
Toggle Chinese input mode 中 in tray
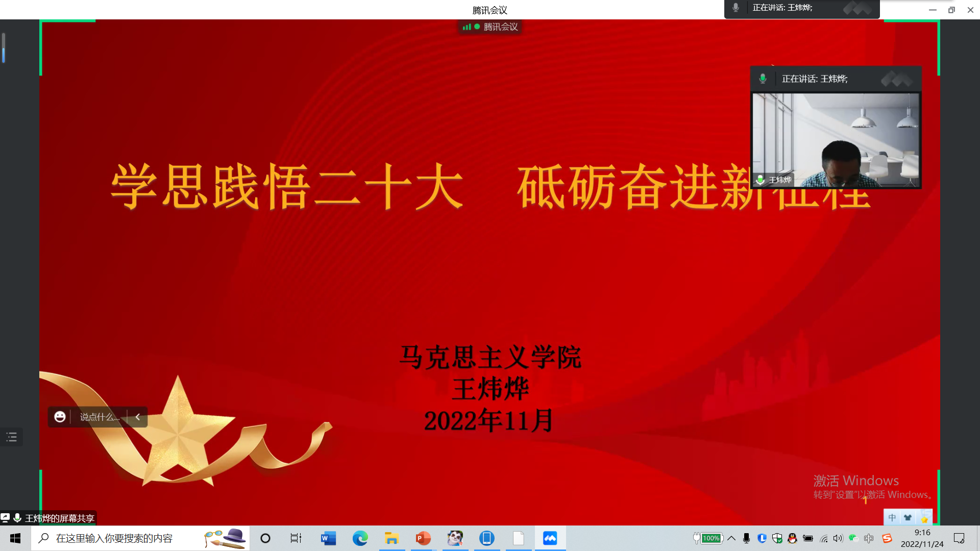coord(869,538)
